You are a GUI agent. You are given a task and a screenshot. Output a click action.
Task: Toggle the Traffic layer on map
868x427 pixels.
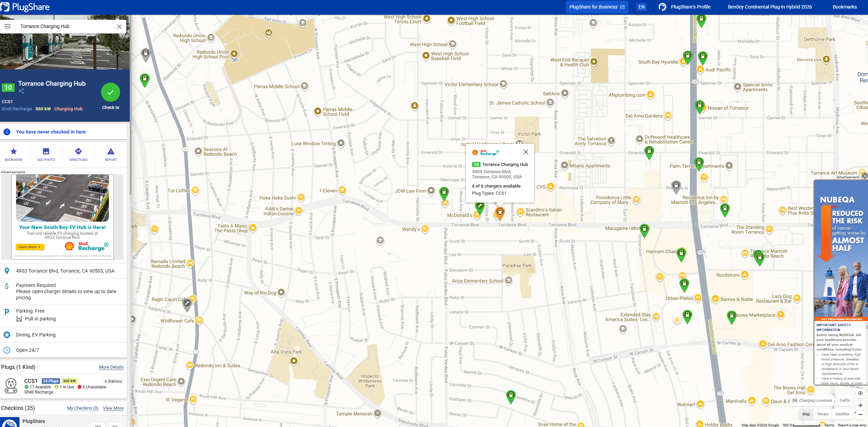tap(845, 400)
